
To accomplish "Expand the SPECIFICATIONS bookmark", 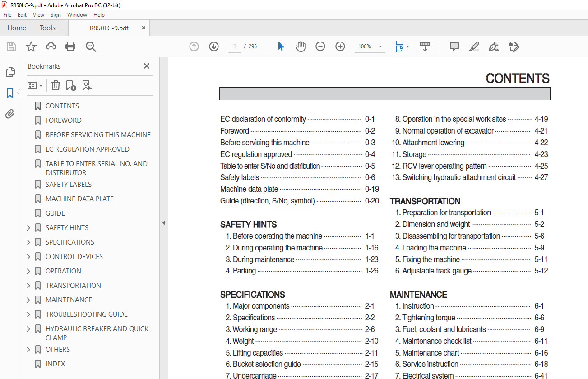I will (x=29, y=242).
